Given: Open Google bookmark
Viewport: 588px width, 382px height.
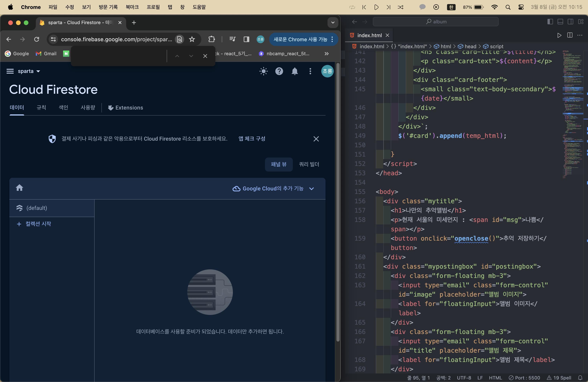Looking at the screenshot, I should pos(17,53).
